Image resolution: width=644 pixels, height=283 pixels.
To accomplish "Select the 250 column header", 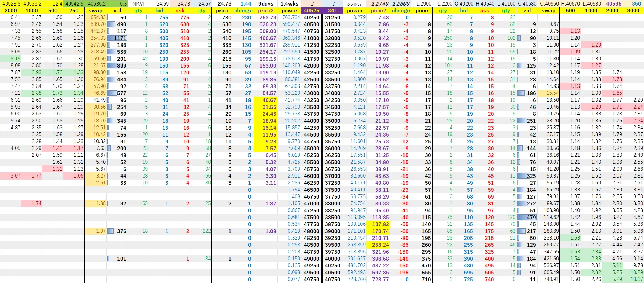I will [74, 11].
